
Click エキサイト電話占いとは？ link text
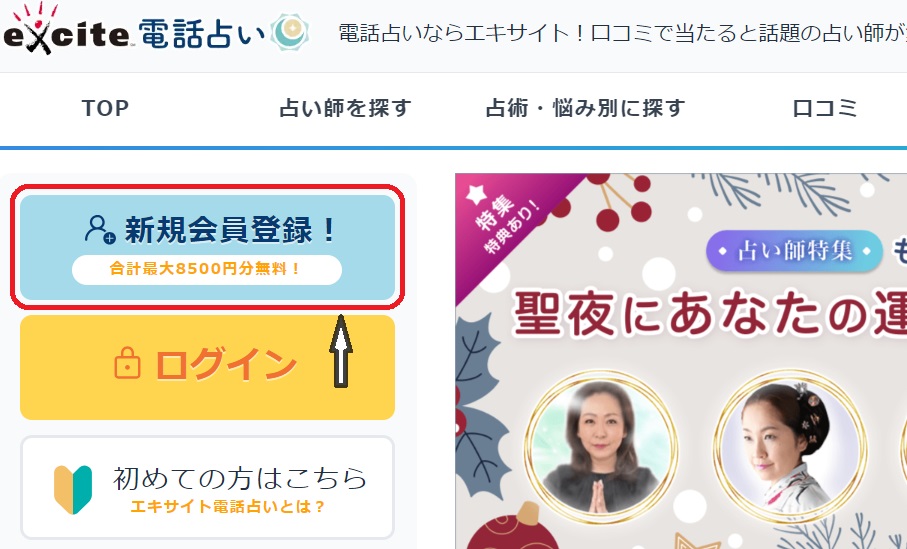[x=227, y=507]
